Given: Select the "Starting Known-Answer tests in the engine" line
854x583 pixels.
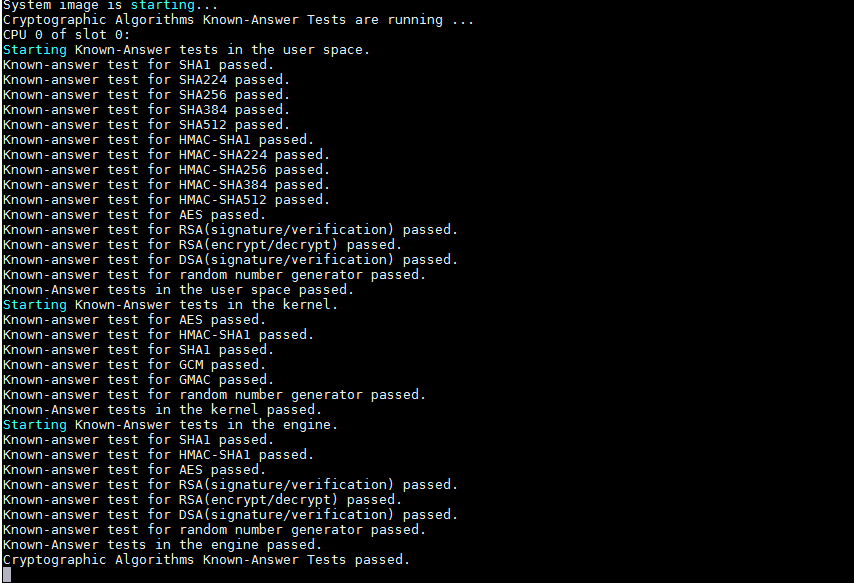Looking at the screenshot, I should (170, 424).
